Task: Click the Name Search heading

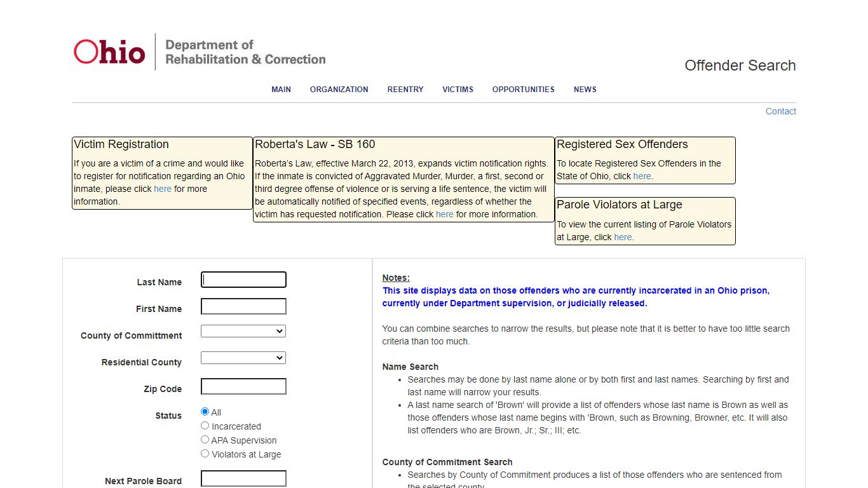Action: click(x=410, y=367)
